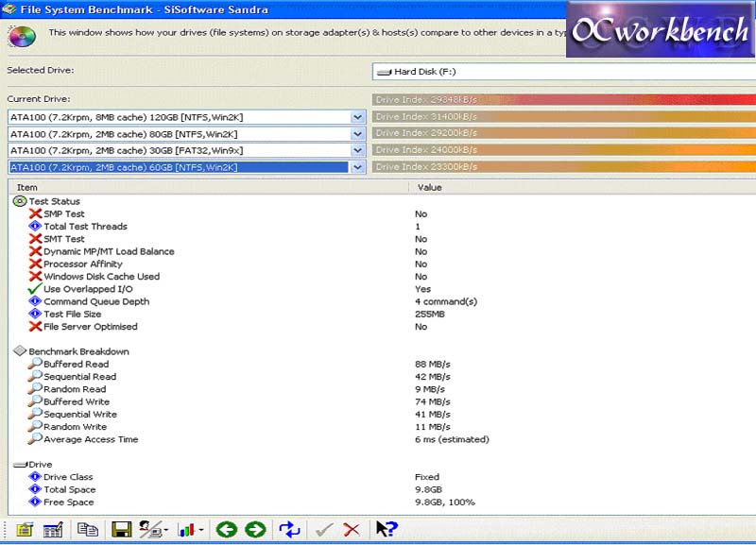Select the File Server Optimised row
This screenshot has width=756, height=545.
click(382, 327)
